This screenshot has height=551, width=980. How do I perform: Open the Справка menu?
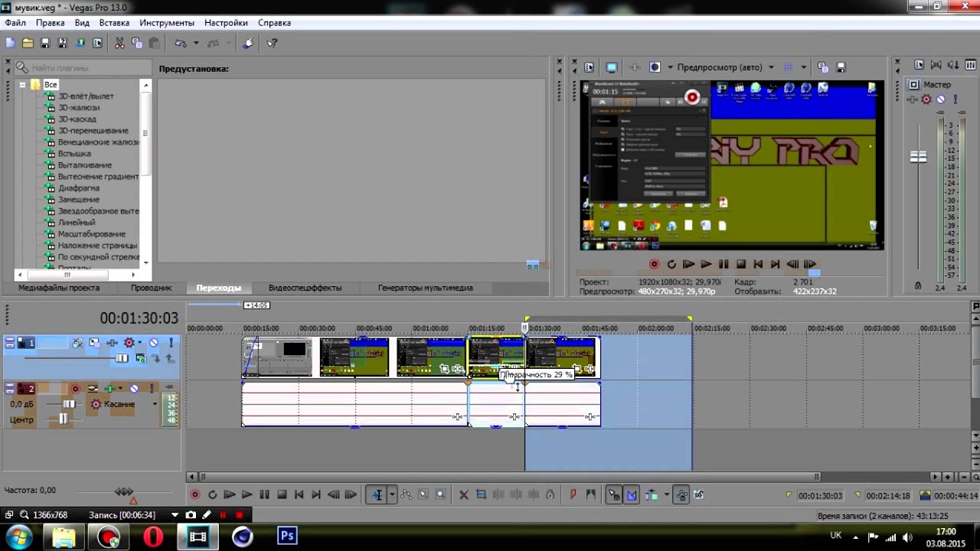(x=274, y=23)
